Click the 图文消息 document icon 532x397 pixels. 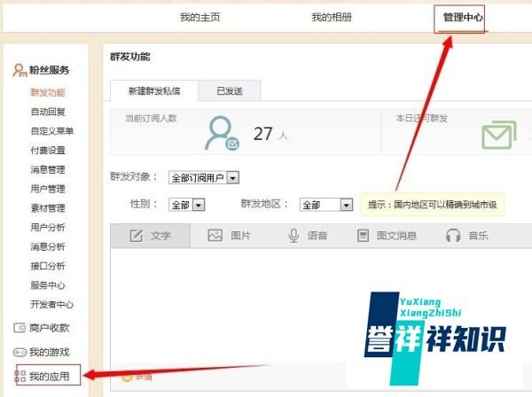(x=363, y=236)
